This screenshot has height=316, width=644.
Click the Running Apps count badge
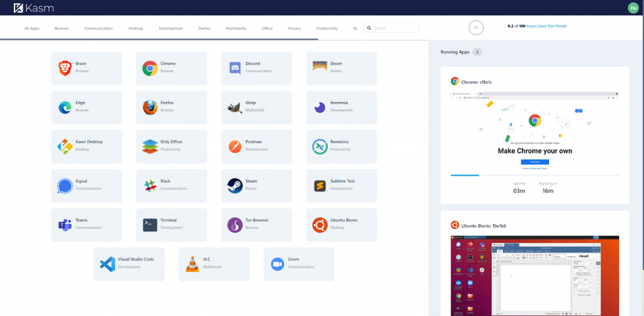[477, 52]
